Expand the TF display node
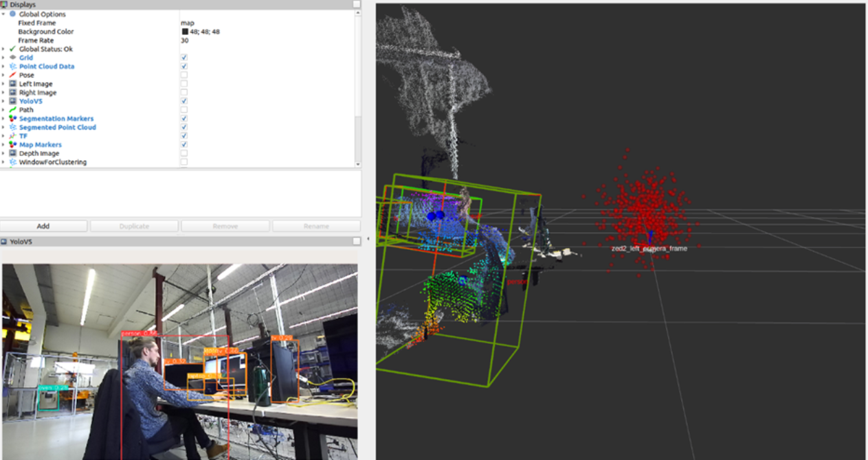868x460 pixels. click(x=3, y=136)
